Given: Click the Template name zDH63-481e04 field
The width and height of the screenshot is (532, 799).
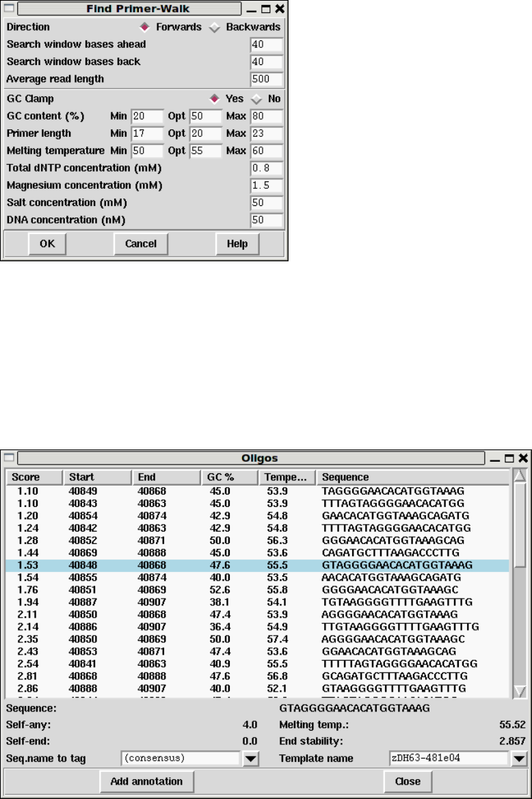Looking at the screenshot, I should (449, 759).
